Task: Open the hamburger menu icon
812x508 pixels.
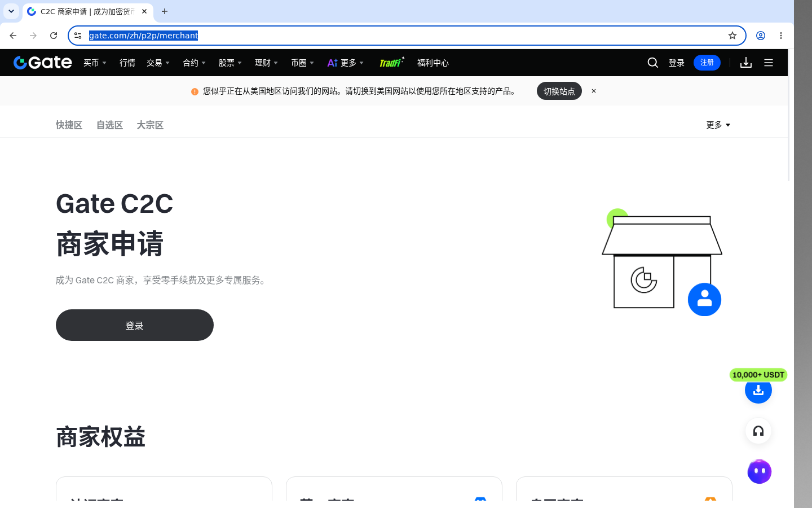Action: (x=769, y=63)
